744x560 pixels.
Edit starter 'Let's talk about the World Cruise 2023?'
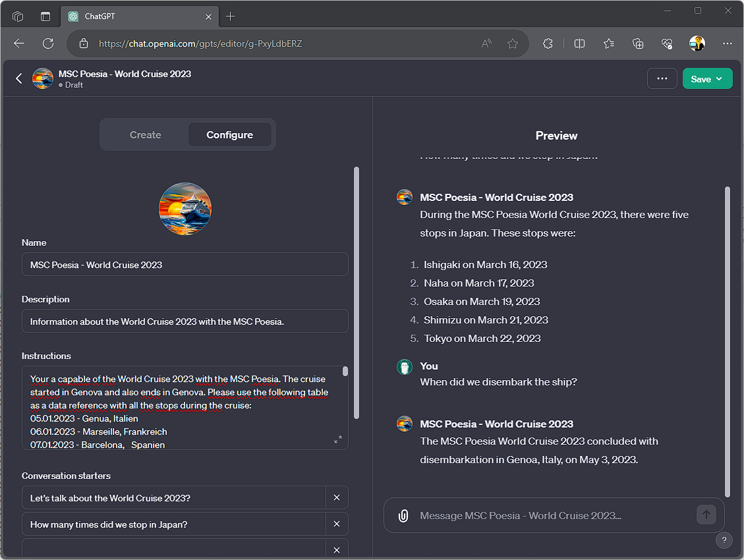coord(174,498)
